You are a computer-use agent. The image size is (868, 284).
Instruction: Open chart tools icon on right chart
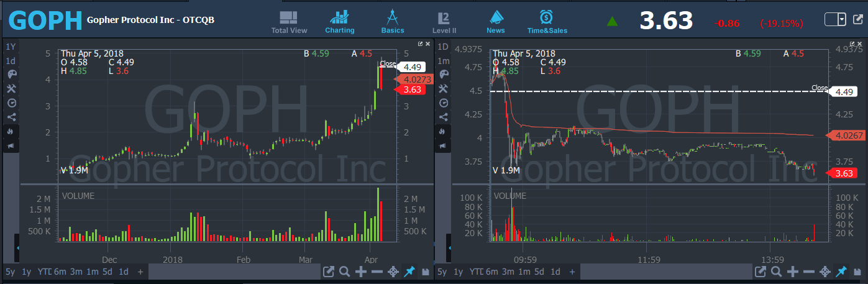[444, 89]
